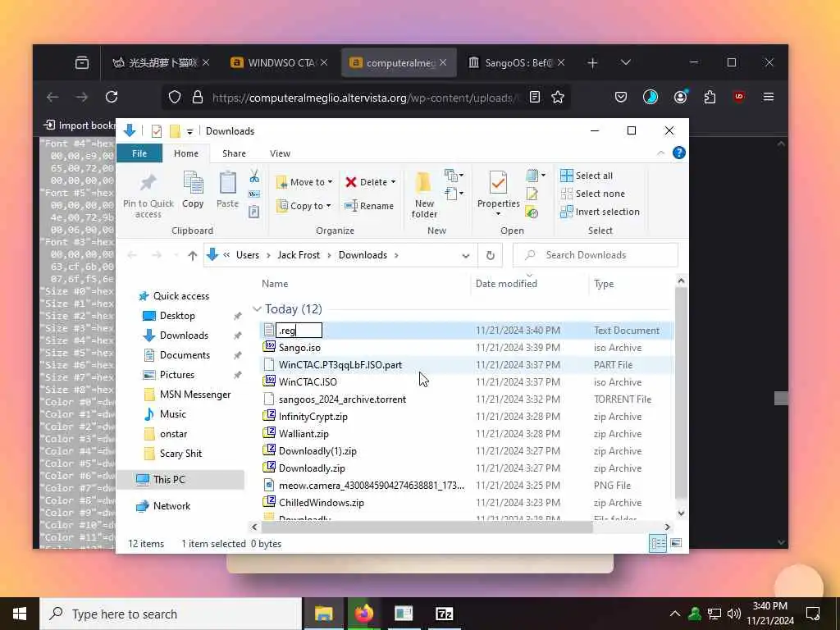Viewport: 840px width, 630px height.
Task: Switch to SangoOS Firefox tab
Action: [517, 62]
